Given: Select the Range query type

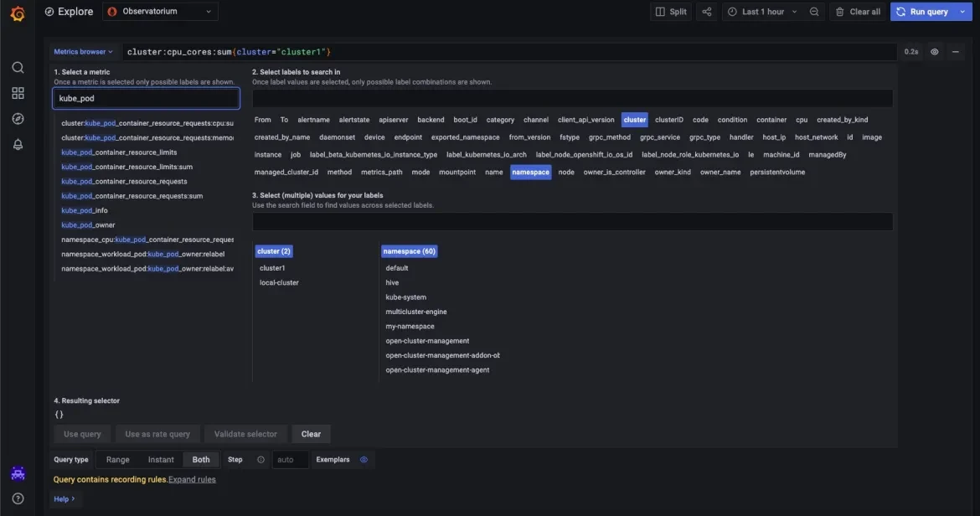Looking at the screenshot, I should pos(117,460).
